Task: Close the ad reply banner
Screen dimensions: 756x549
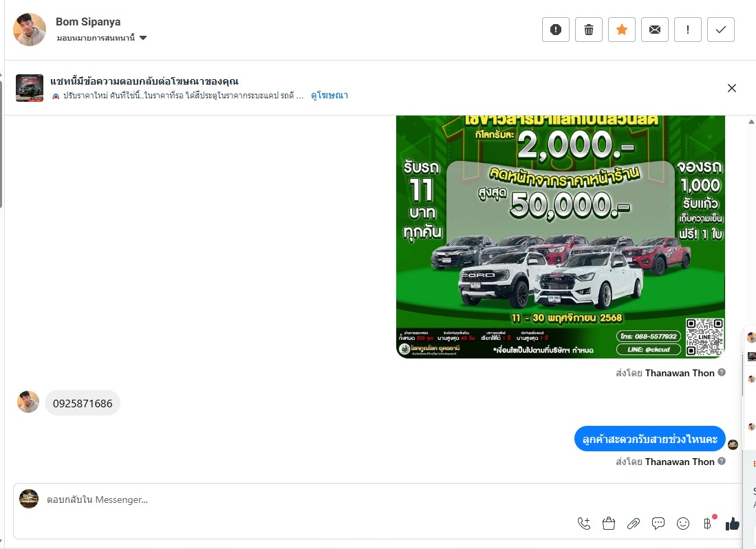Action: [x=731, y=88]
